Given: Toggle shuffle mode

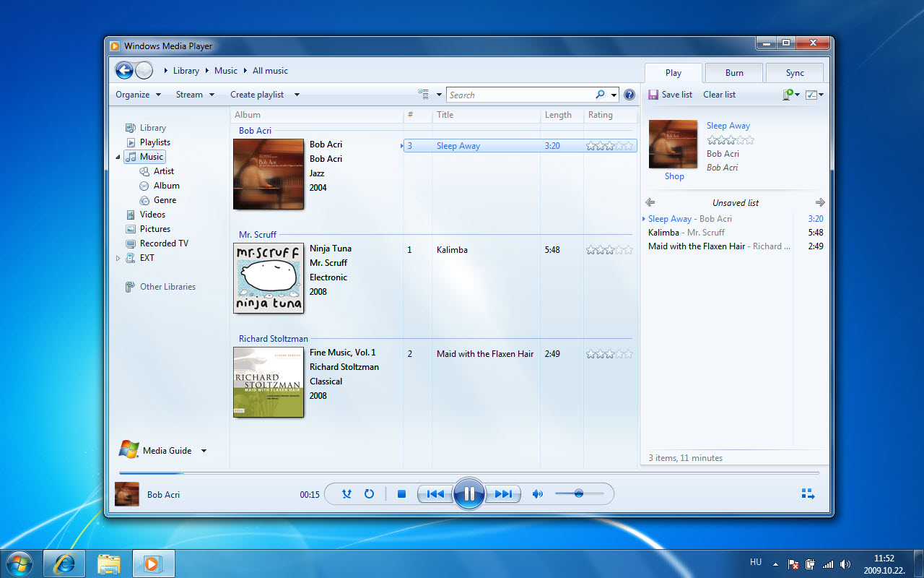Looking at the screenshot, I should 346,494.
